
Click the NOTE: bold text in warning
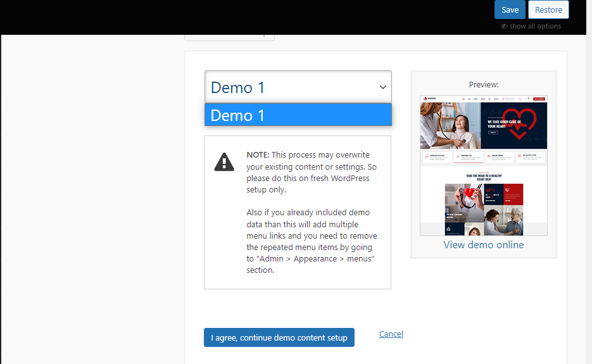point(258,155)
